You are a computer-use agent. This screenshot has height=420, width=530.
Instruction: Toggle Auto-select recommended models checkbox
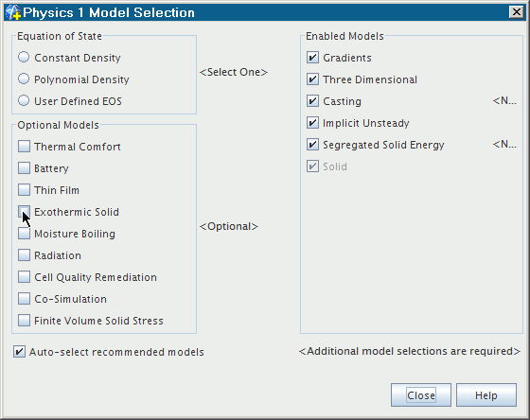coord(19,352)
